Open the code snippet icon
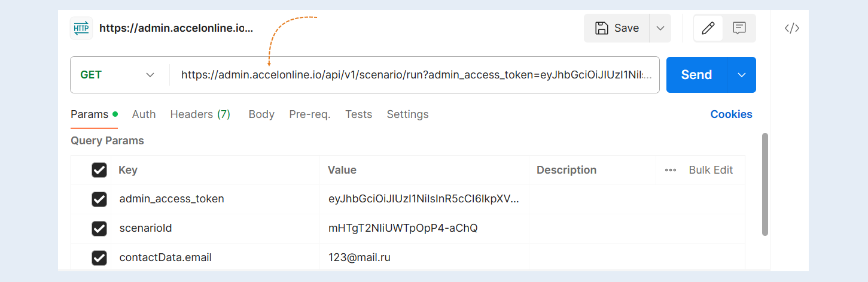Image resolution: width=868 pixels, height=282 pixels. click(792, 28)
